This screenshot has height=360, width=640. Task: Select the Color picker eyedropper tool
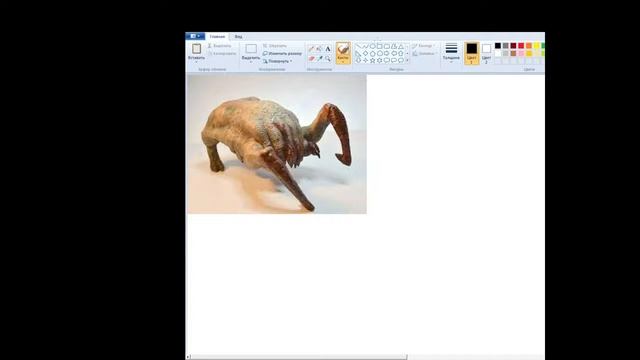click(320, 59)
